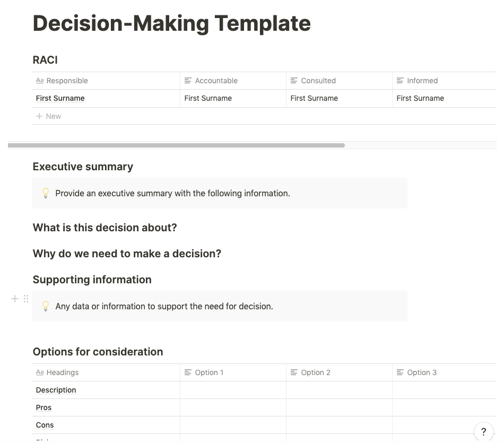Click the text-type icon beside Option 1 column
Screen dimensions: 504x443
point(188,372)
